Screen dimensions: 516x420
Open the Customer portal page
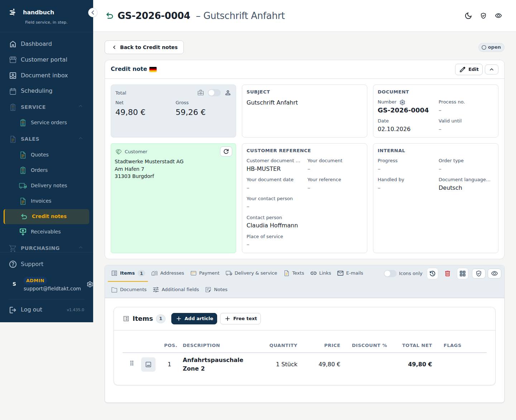pos(47,60)
